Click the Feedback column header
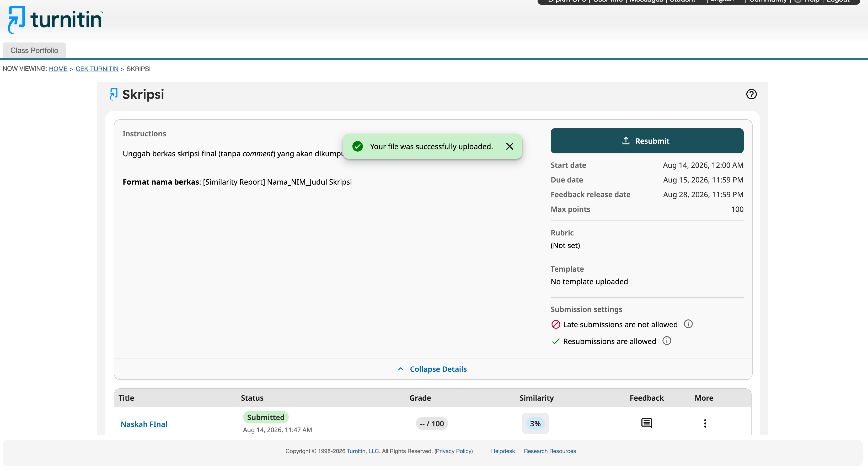This screenshot has width=868, height=473. 646,398
